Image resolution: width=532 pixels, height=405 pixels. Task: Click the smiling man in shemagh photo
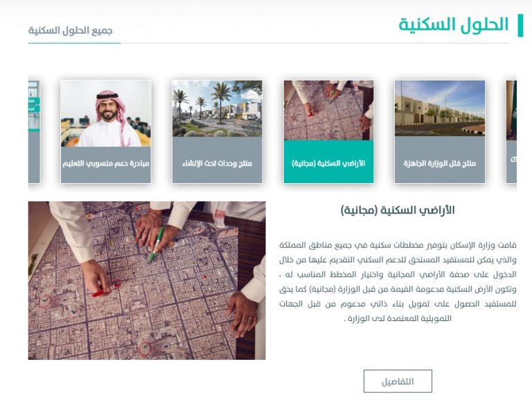coord(106,114)
